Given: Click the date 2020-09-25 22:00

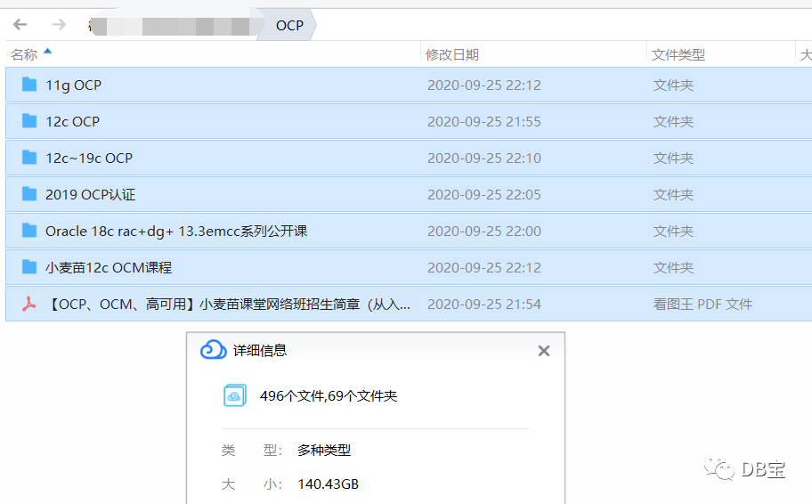Looking at the screenshot, I should coord(484,231).
